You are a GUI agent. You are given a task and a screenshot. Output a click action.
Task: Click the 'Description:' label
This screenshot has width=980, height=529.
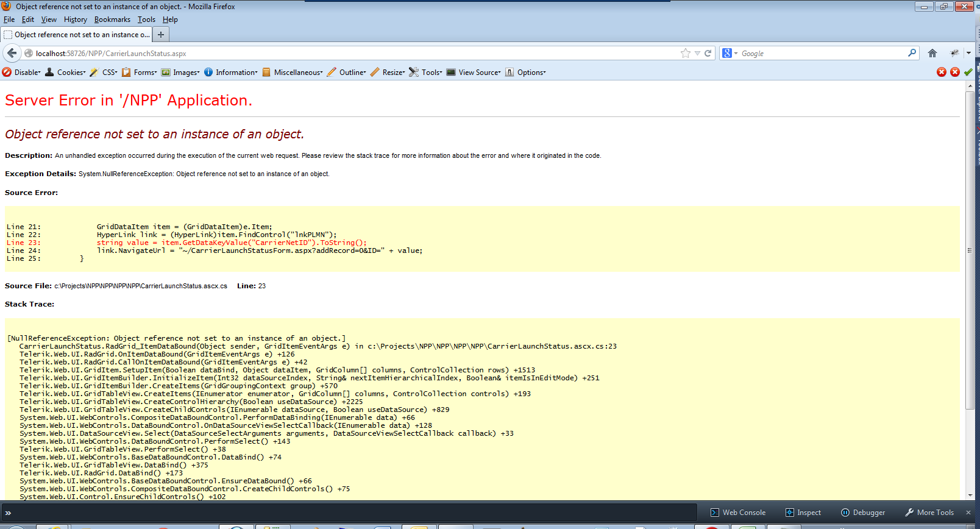[x=29, y=155]
